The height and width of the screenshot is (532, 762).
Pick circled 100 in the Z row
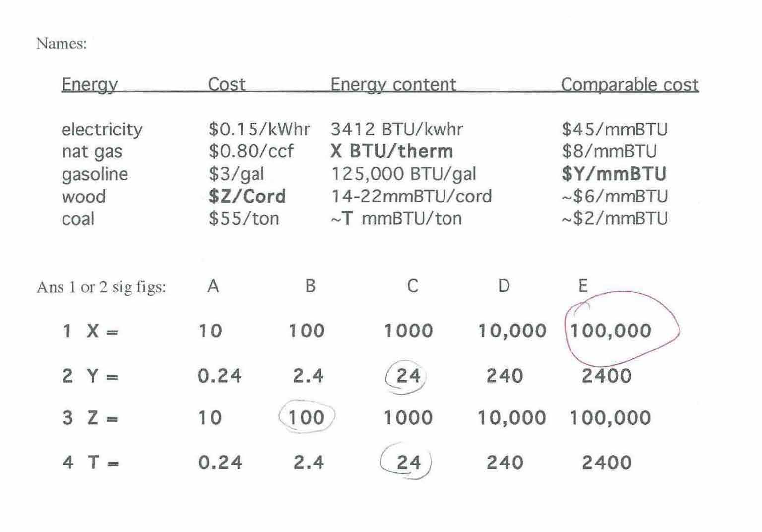click(306, 418)
